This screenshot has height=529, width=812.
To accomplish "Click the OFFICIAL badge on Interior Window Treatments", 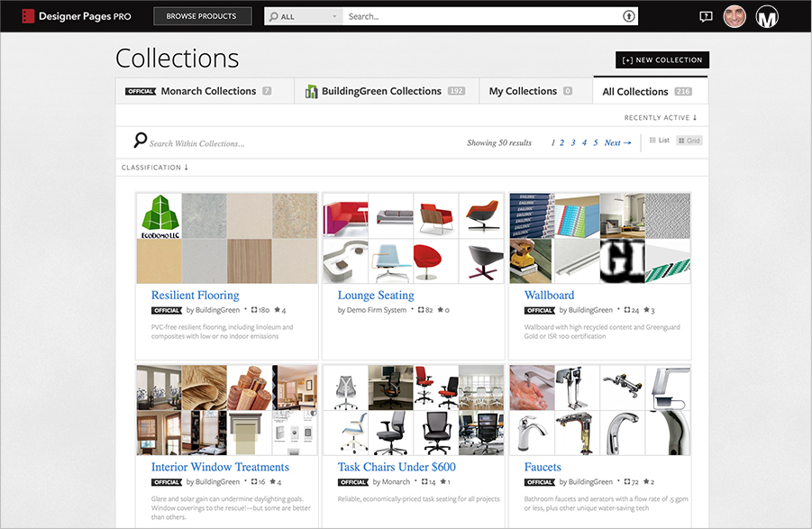I will [x=167, y=482].
